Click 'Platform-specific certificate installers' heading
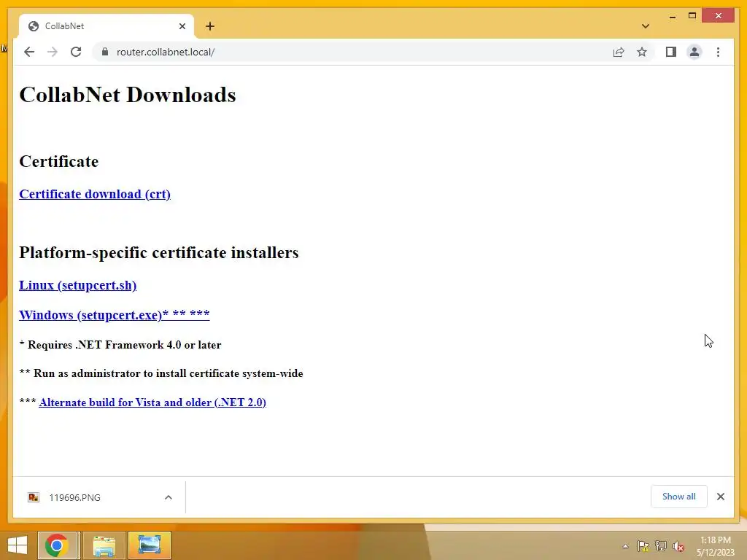Screen dimensions: 747x560 [158, 252]
